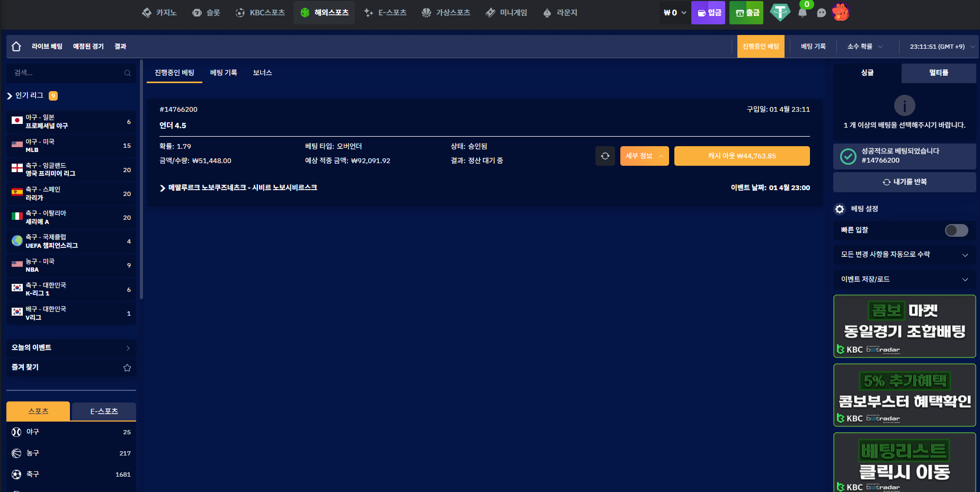Expand the auto-accept all changes dropdown

point(904,255)
